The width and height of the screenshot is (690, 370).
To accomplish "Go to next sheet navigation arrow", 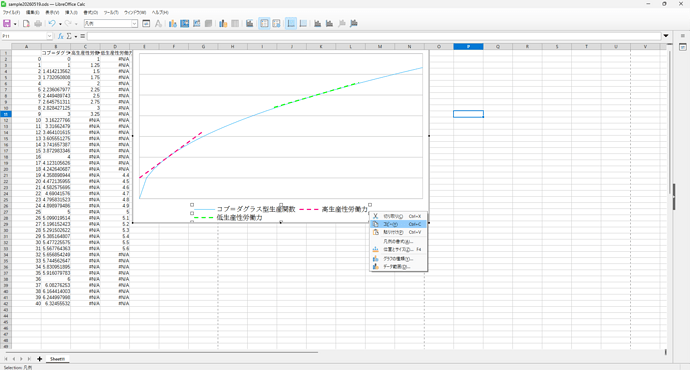I will pos(21,359).
